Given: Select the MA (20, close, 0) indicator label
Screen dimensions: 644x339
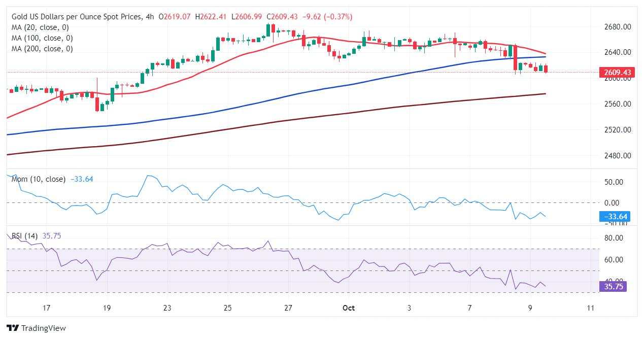Looking at the screenshot, I should pyautogui.click(x=40, y=27).
